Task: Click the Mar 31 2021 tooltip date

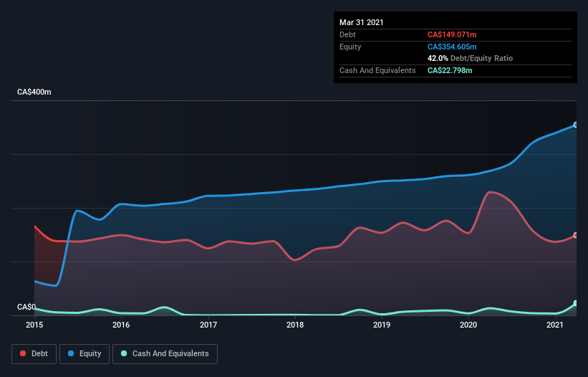Action: (362, 22)
